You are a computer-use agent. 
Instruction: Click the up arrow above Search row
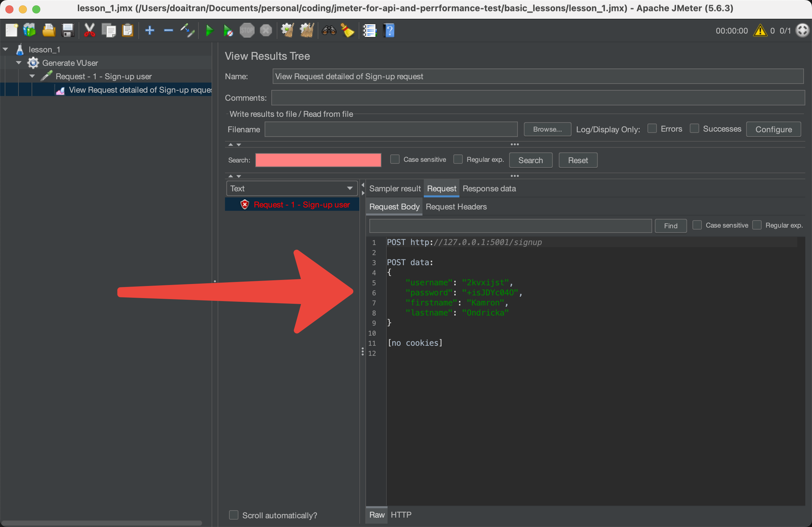coord(231,145)
